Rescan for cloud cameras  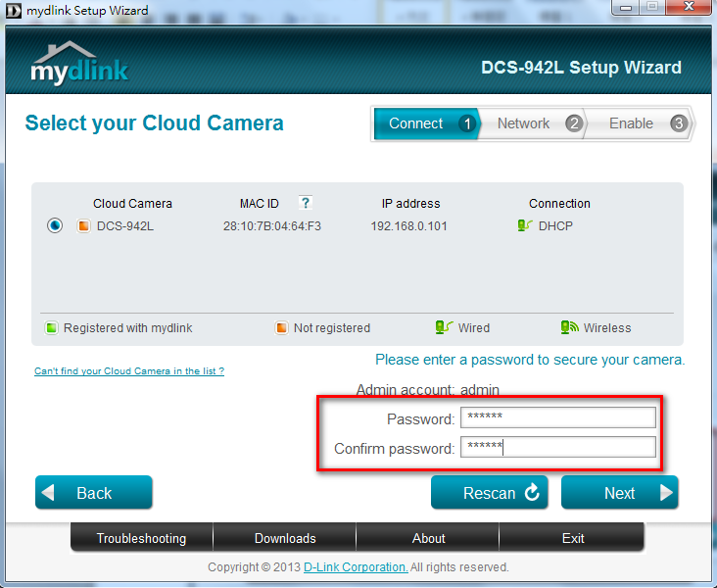point(490,493)
